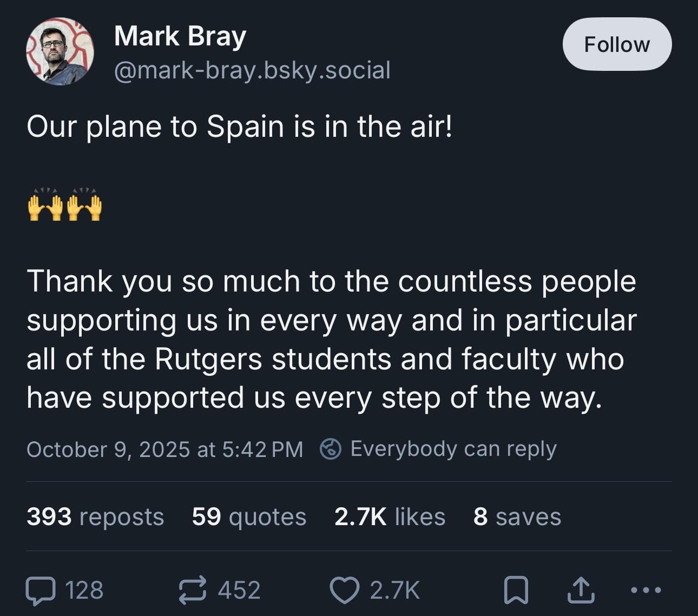This screenshot has height=616, width=698.
Task: View the 59 quotes list
Action: point(249,516)
